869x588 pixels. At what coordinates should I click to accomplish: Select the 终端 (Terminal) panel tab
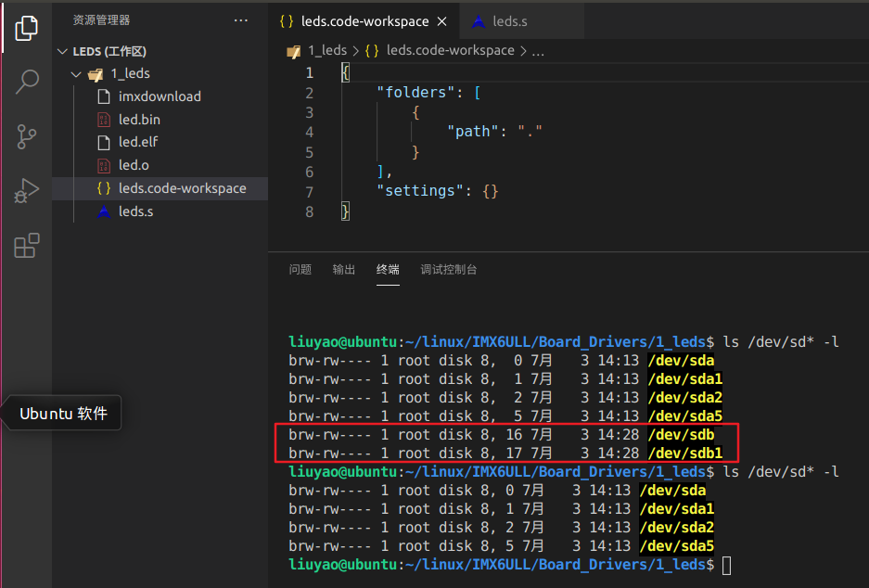pyautogui.click(x=388, y=269)
